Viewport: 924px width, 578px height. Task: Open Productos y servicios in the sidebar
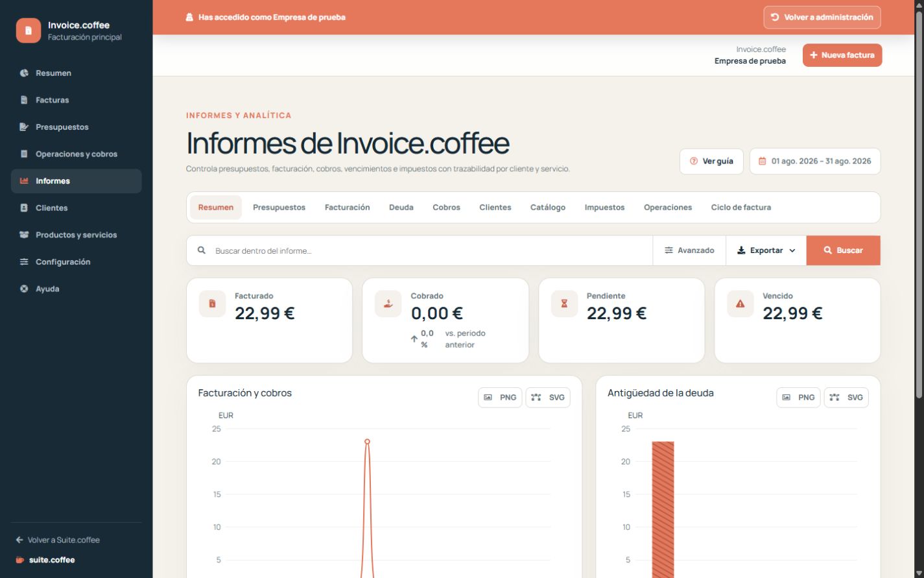[77, 235]
